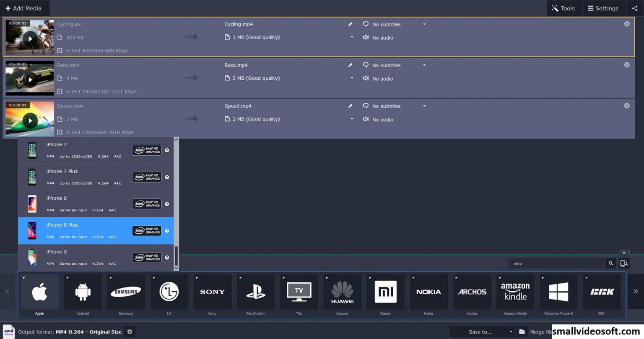Image resolution: width=644 pixels, height=339 pixels.
Task: Open output format settings via gear icon
Action: [130, 331]
